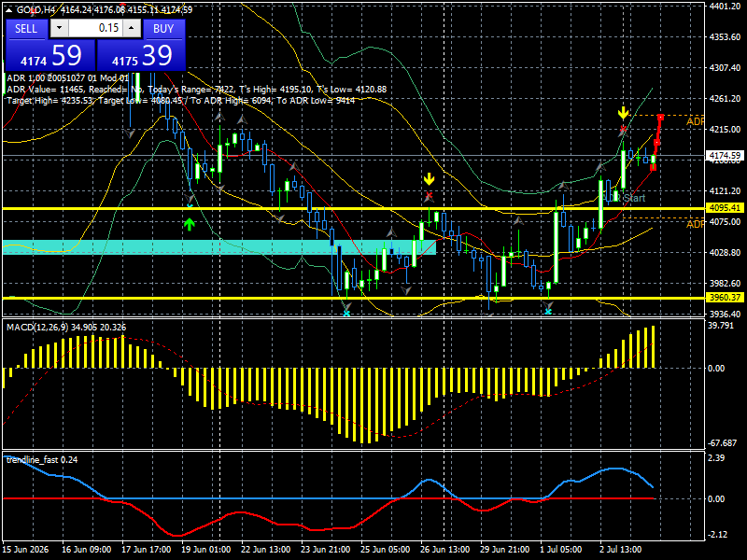Click the lower orange ADR target label

pyautogui.click(x=695, y=224)
